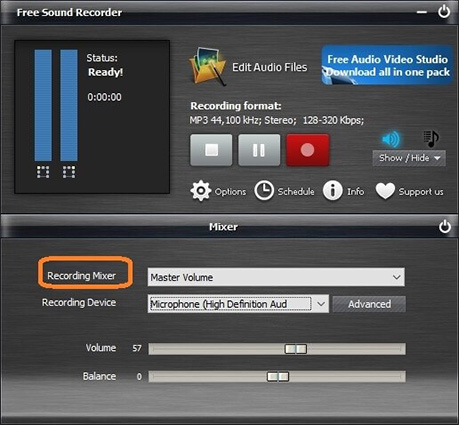Click the Support us label

point(421,192)
